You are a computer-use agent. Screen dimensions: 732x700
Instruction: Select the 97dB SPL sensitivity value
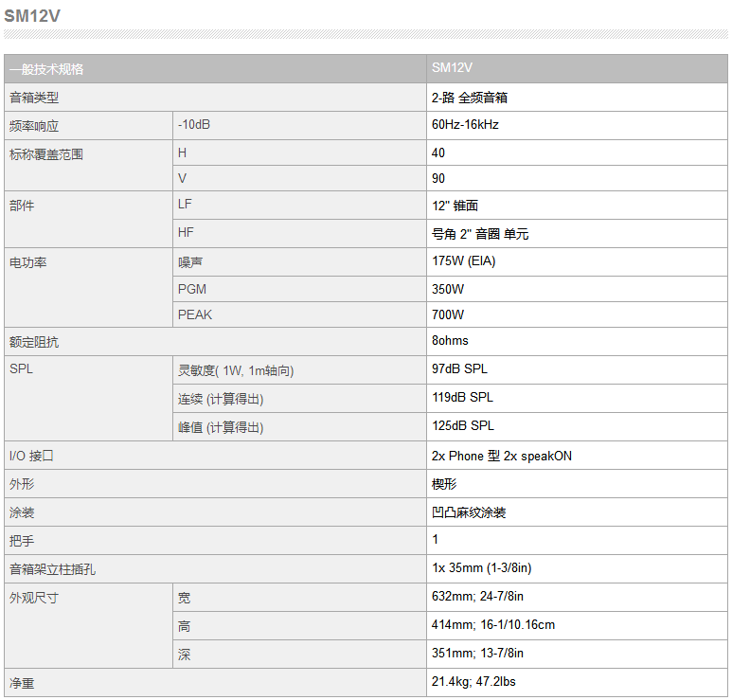459,368
